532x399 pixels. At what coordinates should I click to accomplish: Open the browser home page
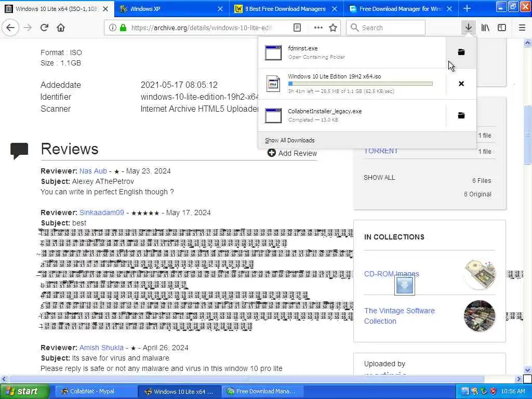point(61,28)
